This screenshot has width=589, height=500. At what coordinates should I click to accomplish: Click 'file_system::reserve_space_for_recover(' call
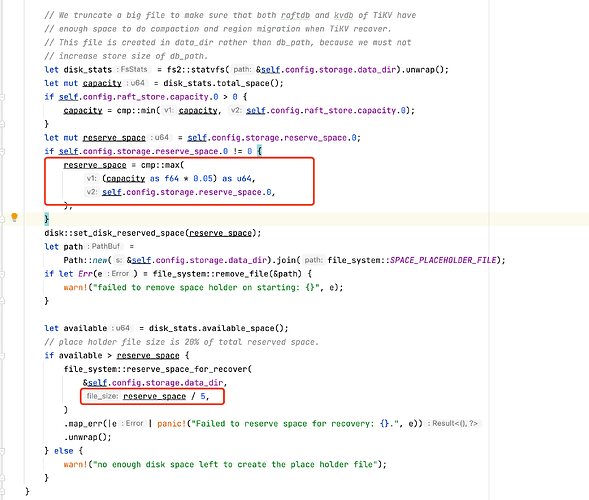(158, 369)
